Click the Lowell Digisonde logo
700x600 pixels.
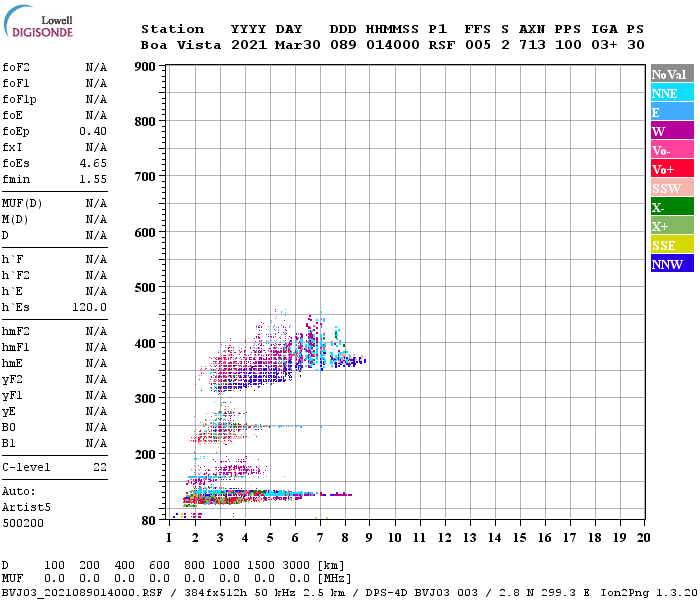[x=38, y=21]
